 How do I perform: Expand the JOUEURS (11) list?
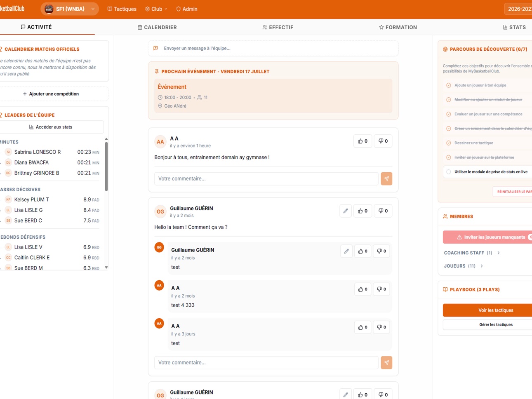(464, 266)
